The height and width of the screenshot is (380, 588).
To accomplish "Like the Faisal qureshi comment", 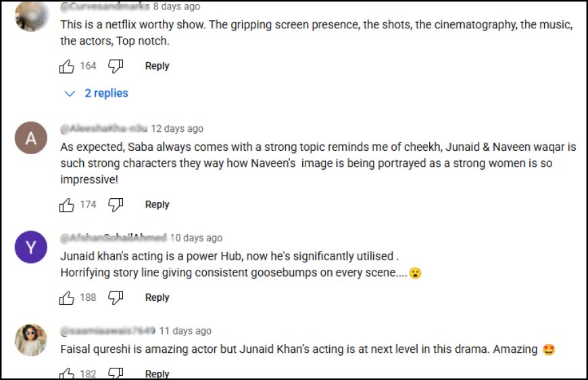I will [67, 373].
